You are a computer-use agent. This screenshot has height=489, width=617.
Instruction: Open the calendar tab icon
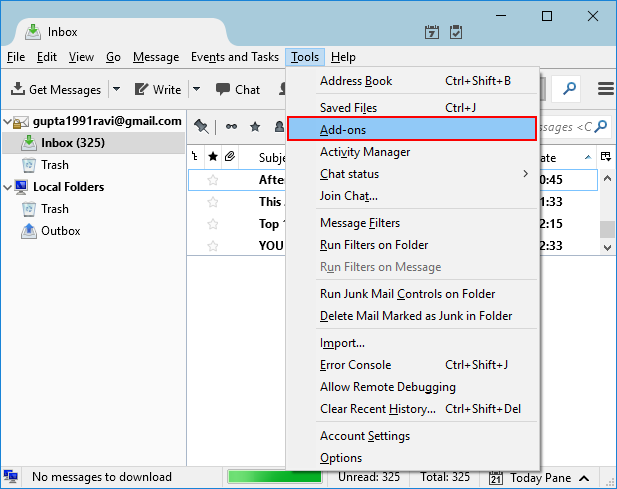click(432, 32)
